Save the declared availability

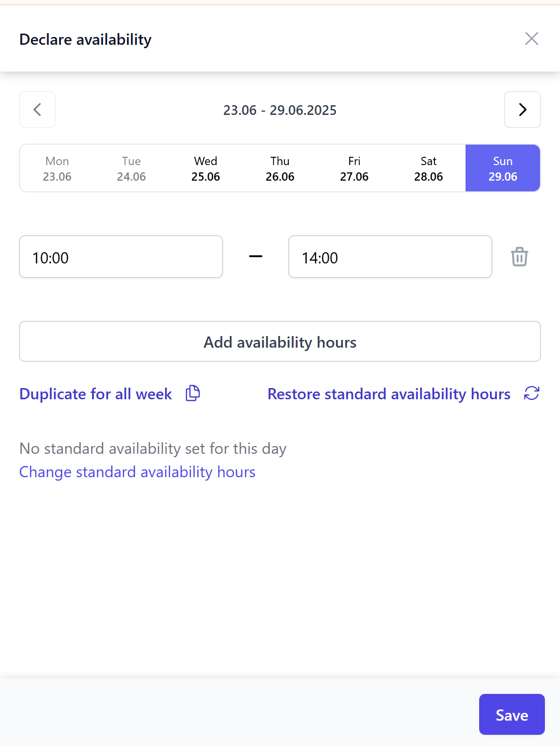coord(511,714)
